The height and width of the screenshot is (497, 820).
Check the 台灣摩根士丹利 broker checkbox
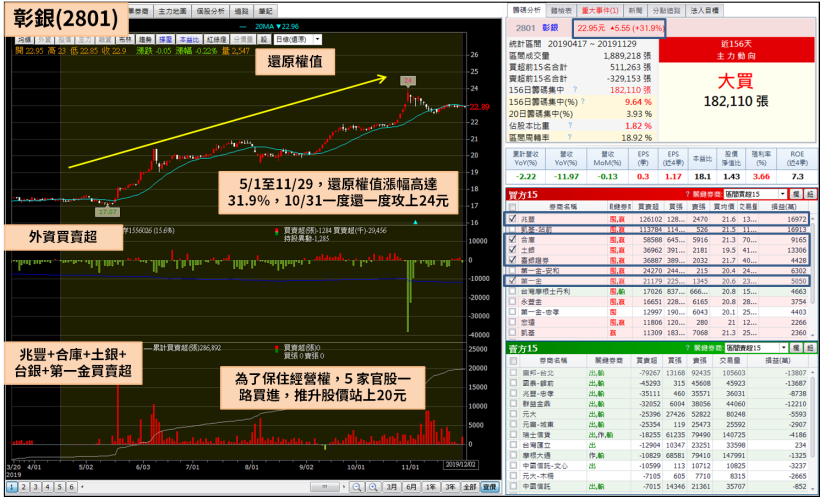512,291
